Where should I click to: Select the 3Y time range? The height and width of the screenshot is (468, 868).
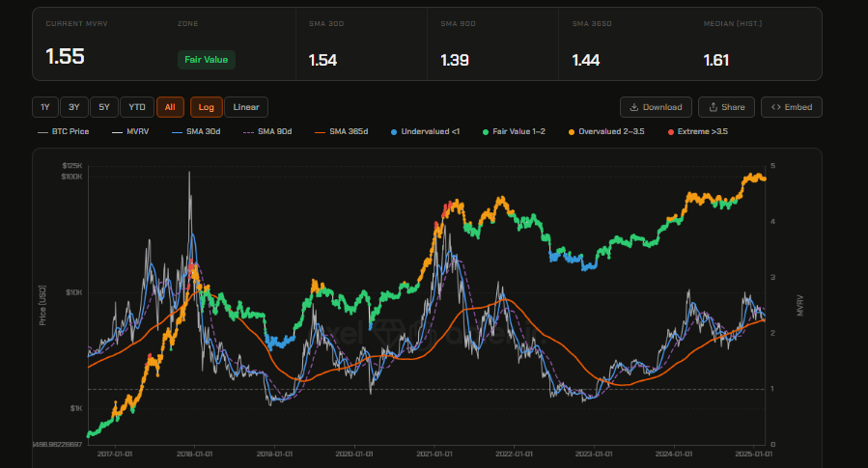(74, 107)
